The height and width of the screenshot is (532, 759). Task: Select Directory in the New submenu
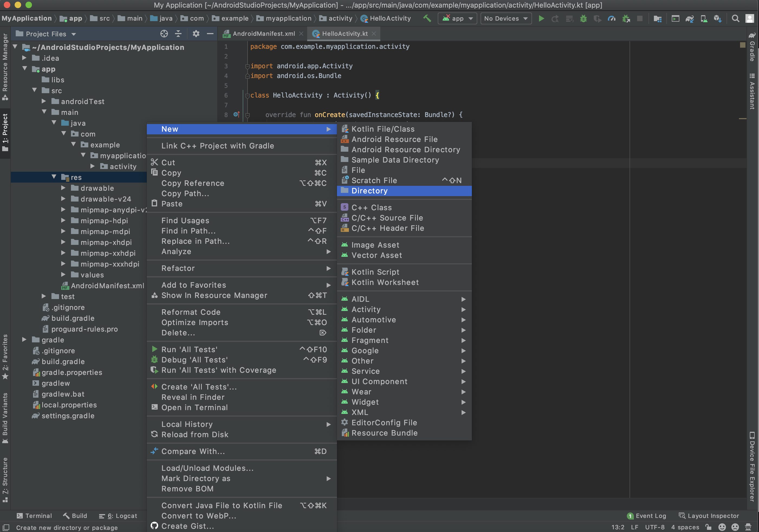point(369,191)
